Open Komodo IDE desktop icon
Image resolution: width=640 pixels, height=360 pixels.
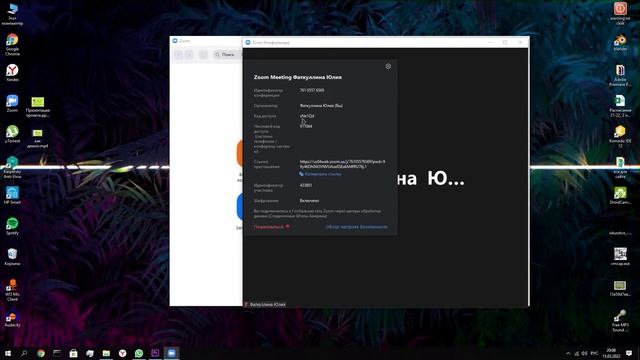tap(620, 137)
